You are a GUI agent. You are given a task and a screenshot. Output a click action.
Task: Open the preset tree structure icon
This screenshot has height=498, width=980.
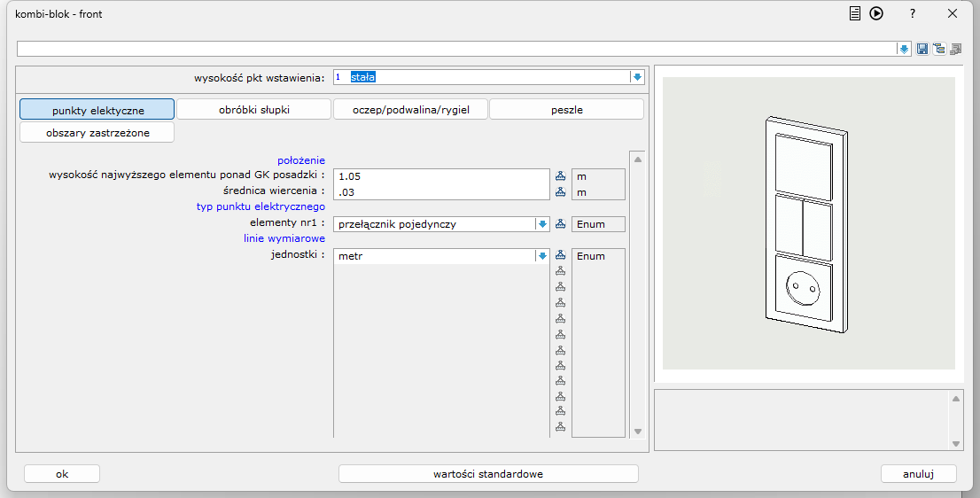[938, 49]
